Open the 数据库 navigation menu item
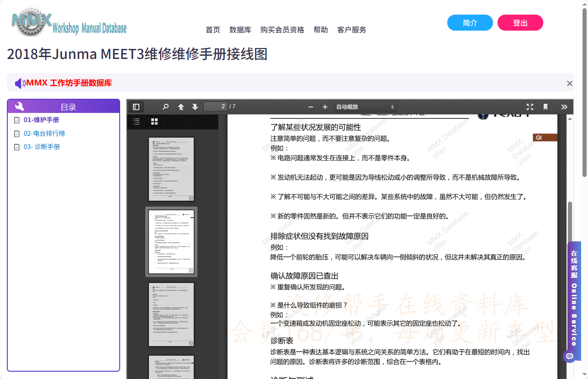 (240, 30)
